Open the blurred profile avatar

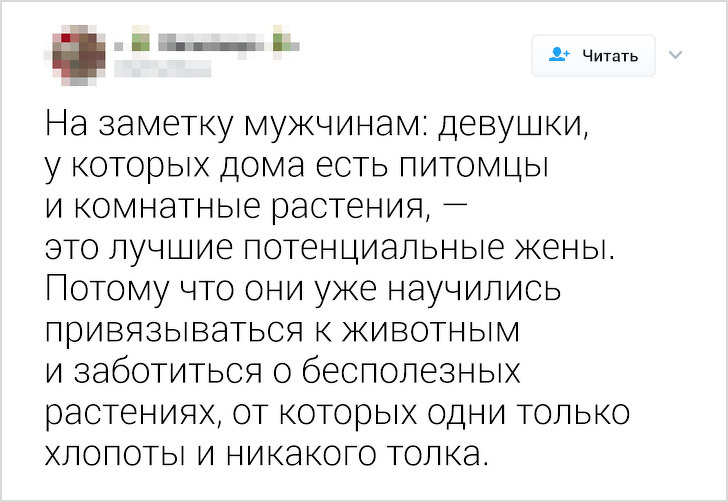[75, 54]
